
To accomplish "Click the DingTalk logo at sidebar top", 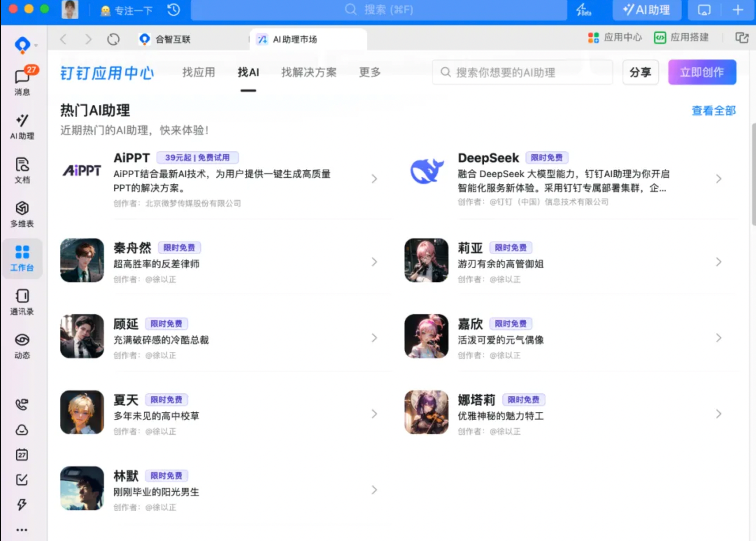I will point(23,45).
